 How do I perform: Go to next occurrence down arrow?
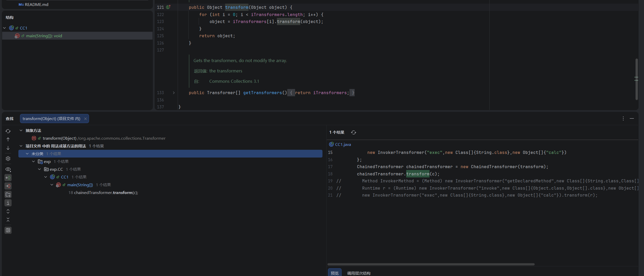tap(8, 148)
